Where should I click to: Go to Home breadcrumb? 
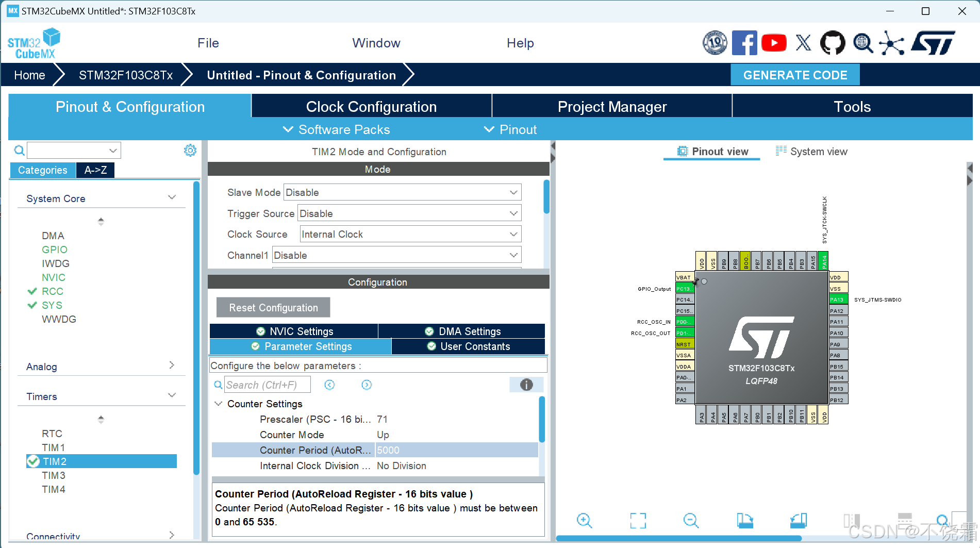[x=29, y=75]
